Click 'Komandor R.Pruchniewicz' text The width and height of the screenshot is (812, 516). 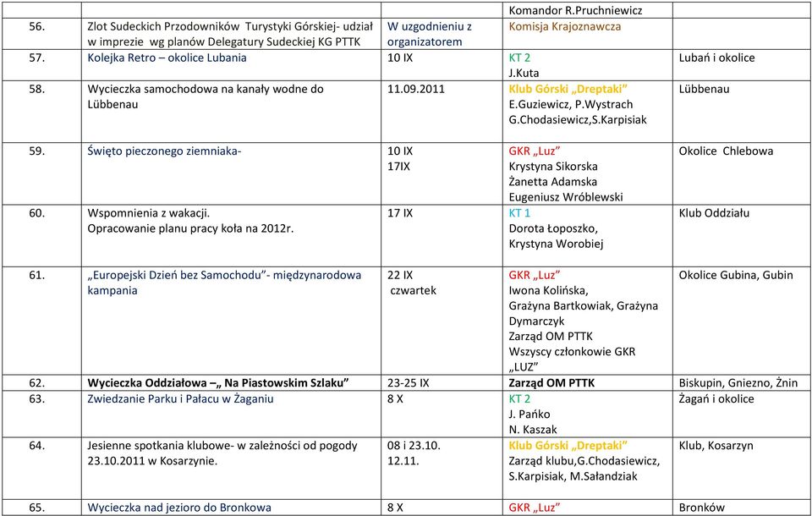coord(575,10)
